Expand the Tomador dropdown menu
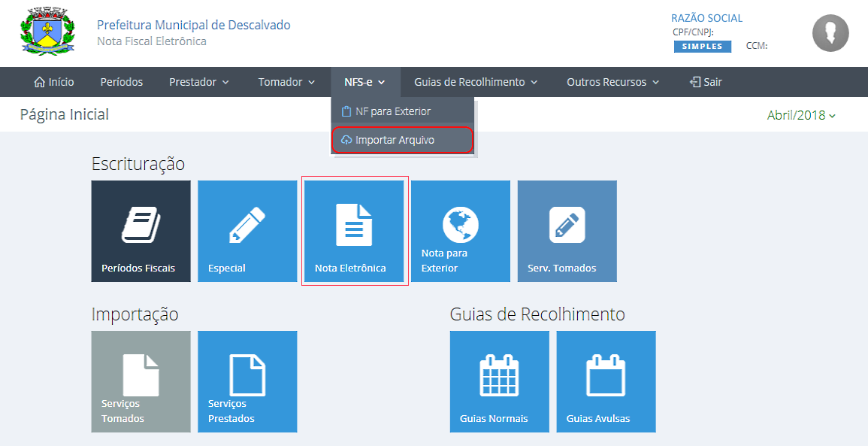Viewport: 868px width, 446px height. [286, 82]
